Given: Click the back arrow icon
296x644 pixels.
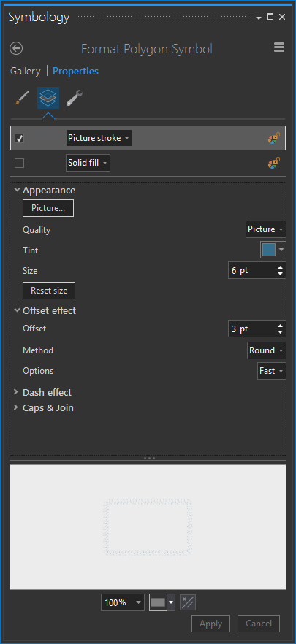Looking at the screenshot, I should coord(16,48).
